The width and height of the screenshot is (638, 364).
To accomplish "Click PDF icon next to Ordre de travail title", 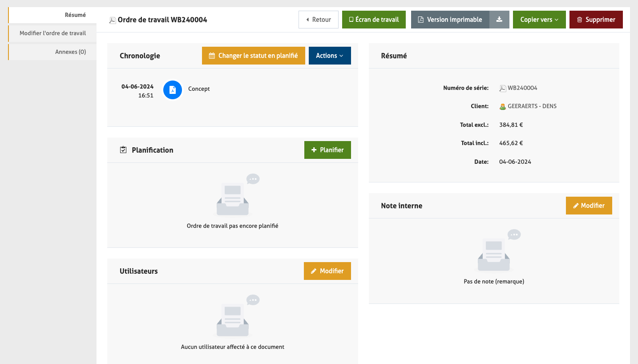I will point(113,20).
